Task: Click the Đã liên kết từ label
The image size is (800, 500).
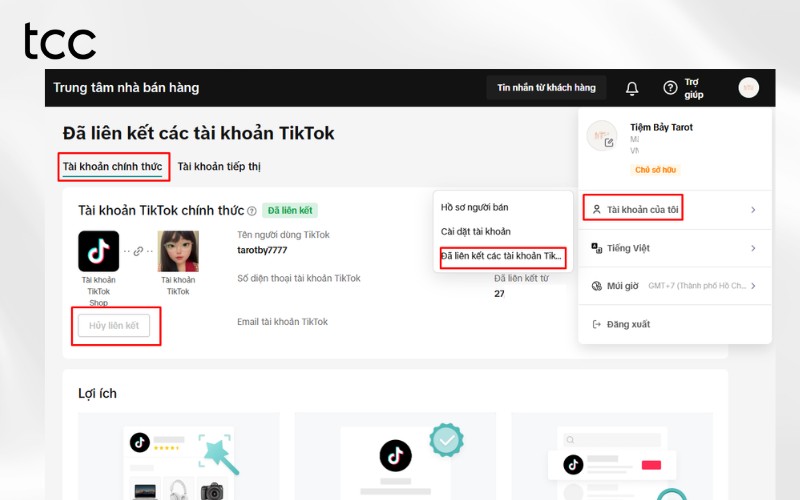Action: click(x=521, y=278)
